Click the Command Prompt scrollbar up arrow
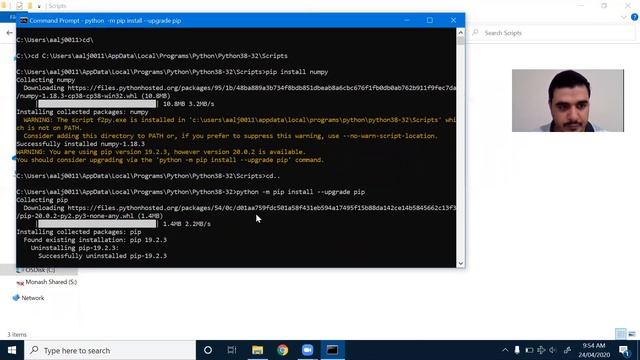Screen dimensions: 640x360 (460, 32)
